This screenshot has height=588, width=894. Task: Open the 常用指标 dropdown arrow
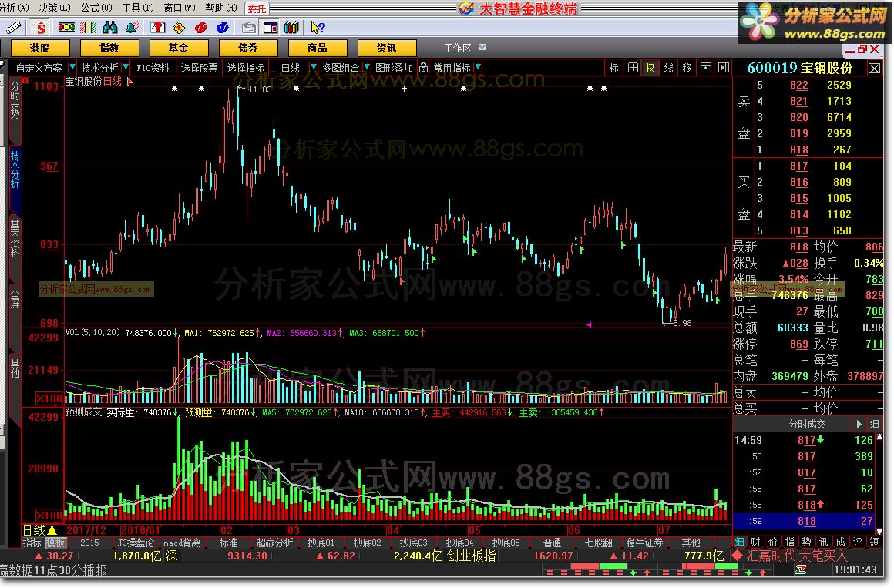click(478, 67)
